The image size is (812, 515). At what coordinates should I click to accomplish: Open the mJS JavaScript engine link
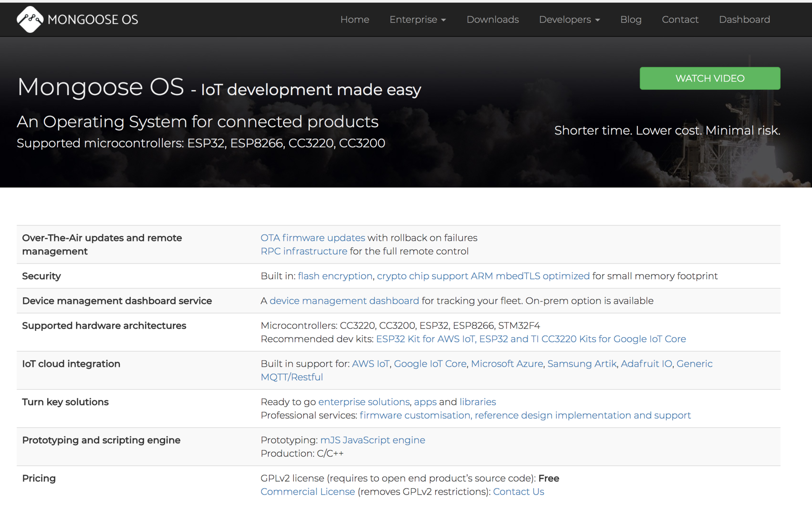point(372,440)
